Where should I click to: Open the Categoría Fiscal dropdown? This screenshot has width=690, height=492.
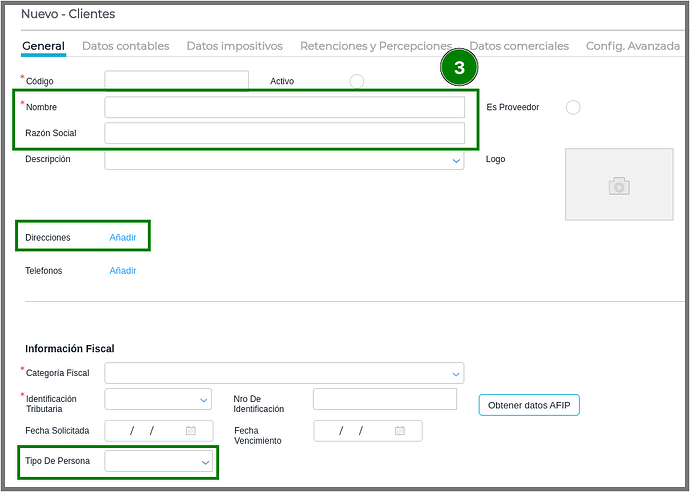pyautogui.click(x=456, y=374)
